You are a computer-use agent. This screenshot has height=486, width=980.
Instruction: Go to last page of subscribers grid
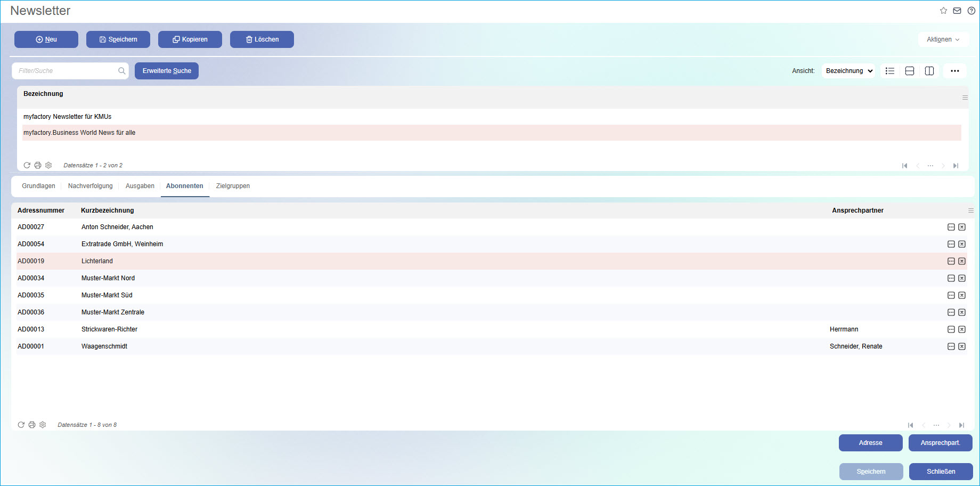click(962, 425)
